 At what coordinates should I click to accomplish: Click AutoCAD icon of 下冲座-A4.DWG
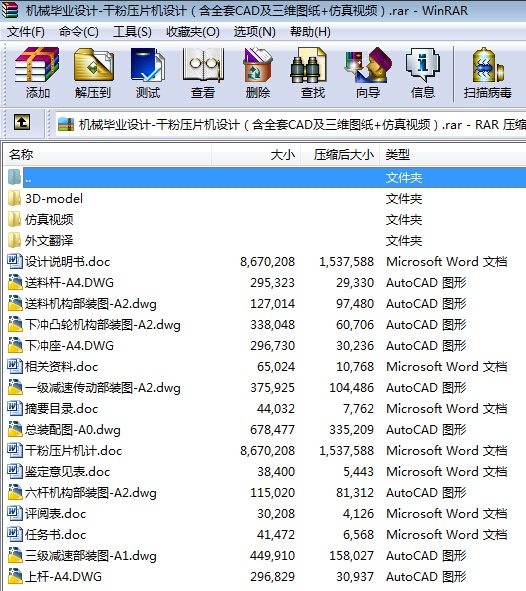click(15, 345)
